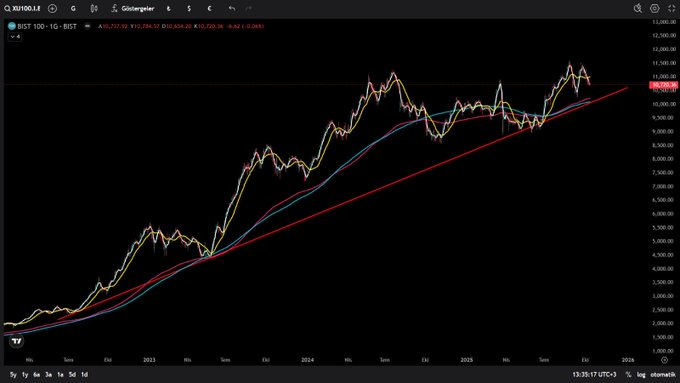Select the Turkish lira currency button

click(168, 8)
